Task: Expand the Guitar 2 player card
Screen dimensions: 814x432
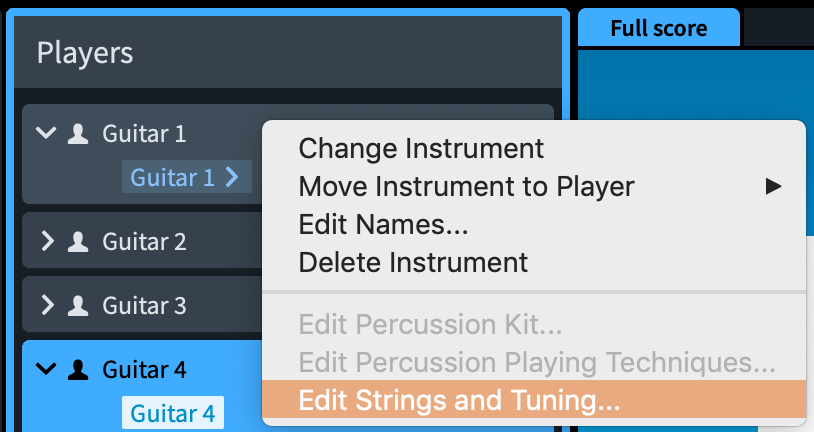Action: [x=45, y=241]
